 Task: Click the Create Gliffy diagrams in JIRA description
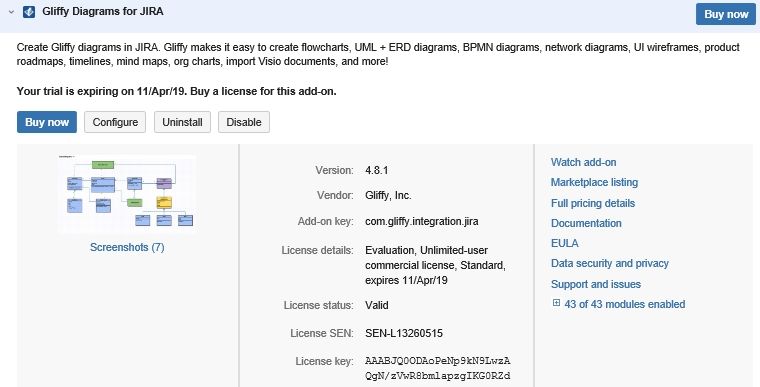click(378, 54)
